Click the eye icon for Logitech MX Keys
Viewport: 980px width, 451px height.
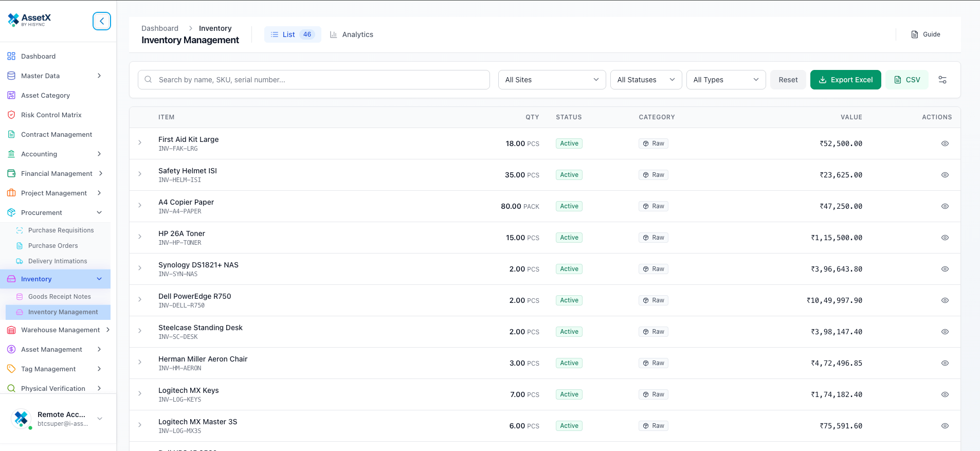(945, 394)
